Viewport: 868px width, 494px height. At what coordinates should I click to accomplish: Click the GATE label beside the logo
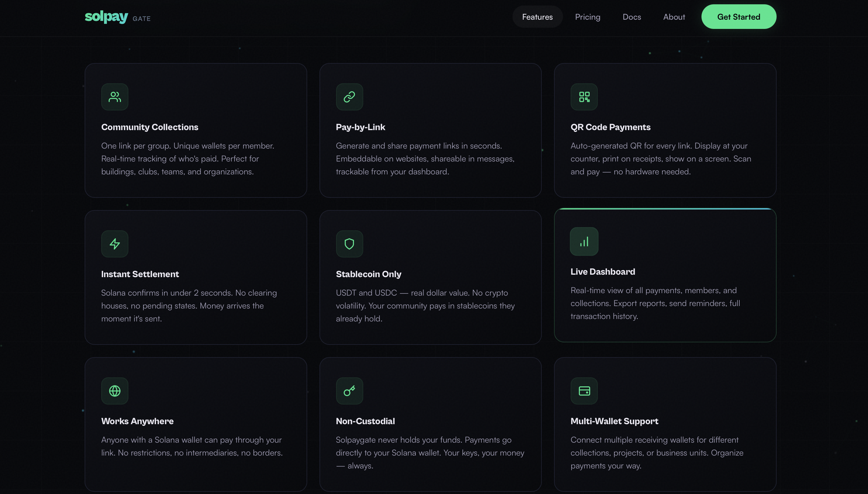(x=142, y=19)
